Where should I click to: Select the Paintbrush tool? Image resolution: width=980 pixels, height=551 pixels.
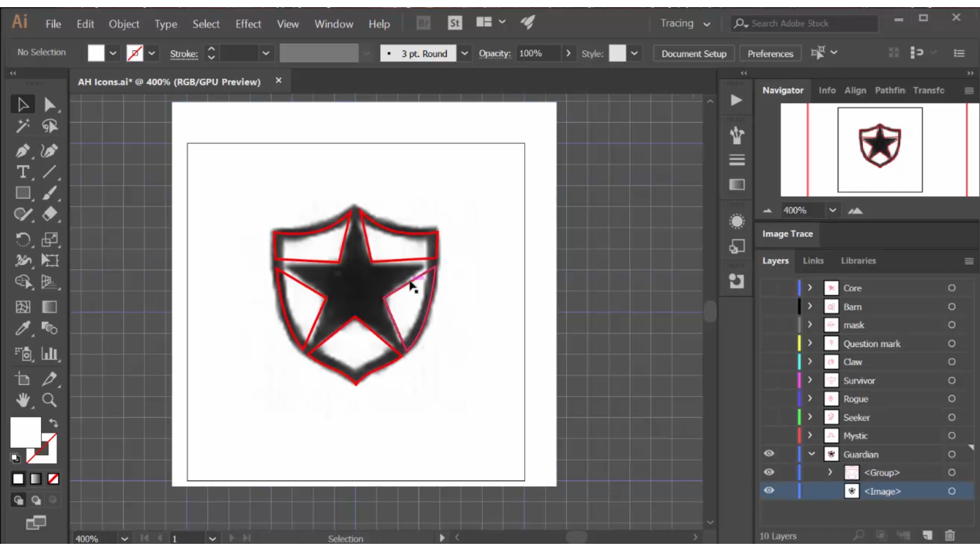click(x=50, y=193)
